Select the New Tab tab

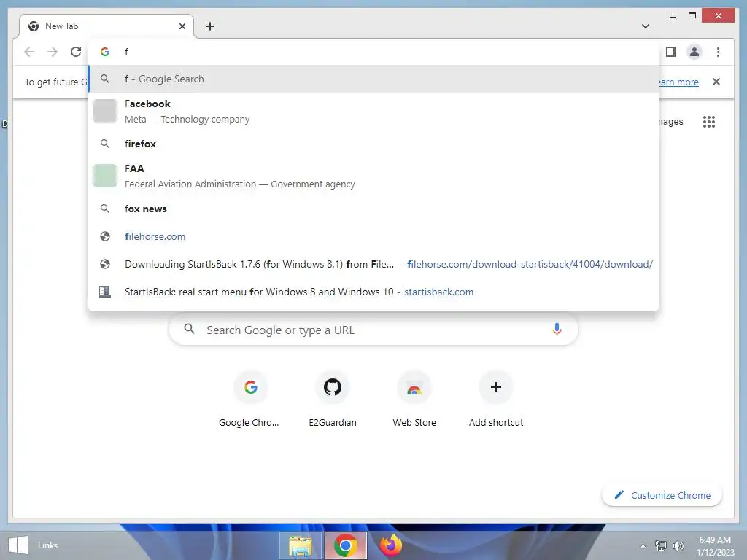107,26
